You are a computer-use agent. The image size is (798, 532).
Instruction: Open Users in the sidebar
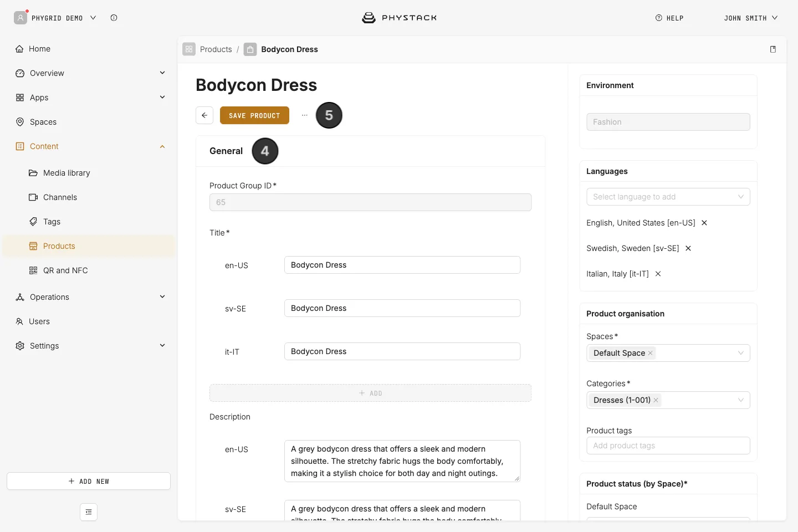89,321
